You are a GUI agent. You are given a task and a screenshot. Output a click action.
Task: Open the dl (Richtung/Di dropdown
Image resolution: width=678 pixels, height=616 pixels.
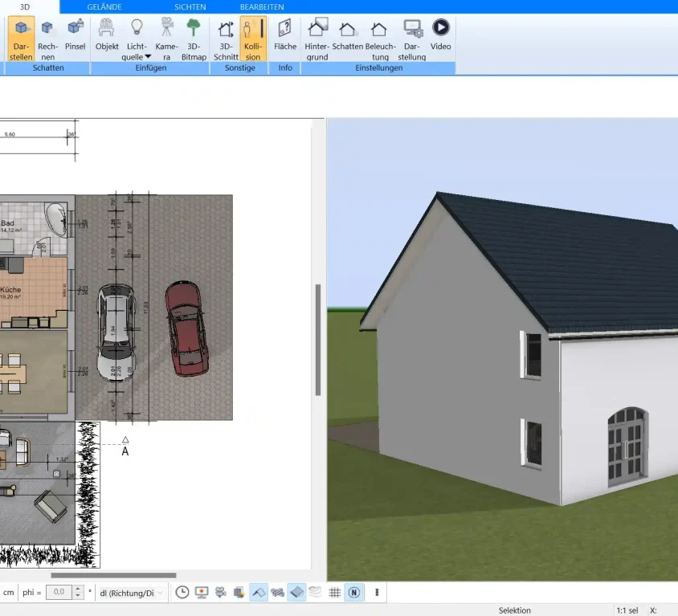click(x=132, y=593)
